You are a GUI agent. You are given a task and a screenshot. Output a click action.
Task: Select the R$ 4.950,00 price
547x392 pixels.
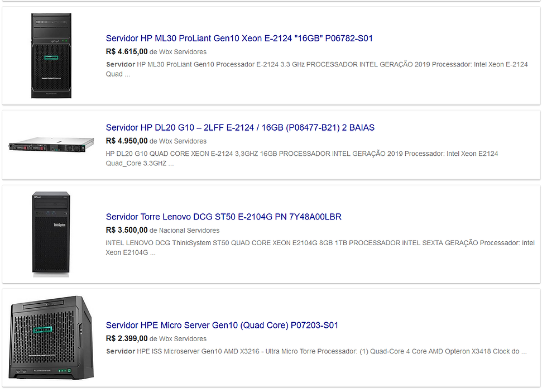tap(127, 141)
